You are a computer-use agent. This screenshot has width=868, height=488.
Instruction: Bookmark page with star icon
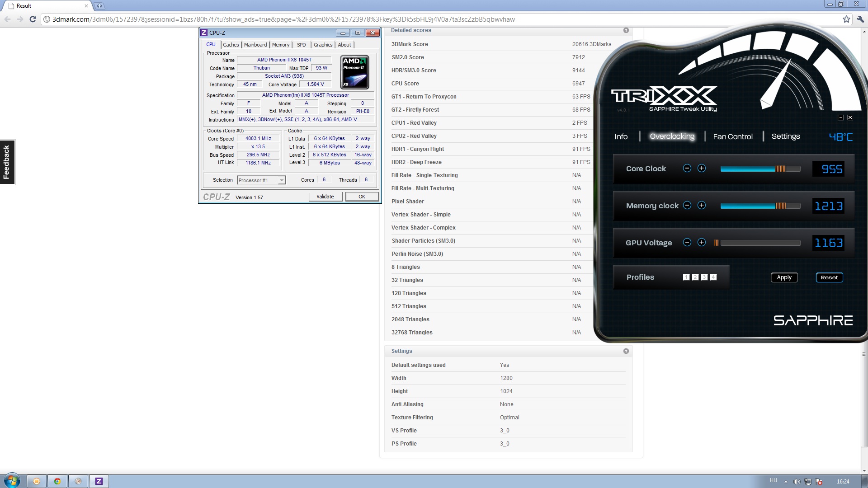click(x=846, y=19)
